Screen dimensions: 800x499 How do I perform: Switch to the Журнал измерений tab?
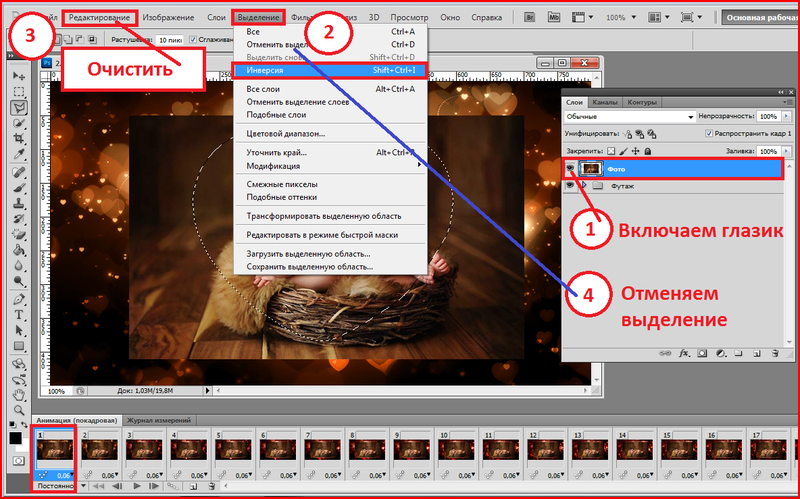coord(159,420)
